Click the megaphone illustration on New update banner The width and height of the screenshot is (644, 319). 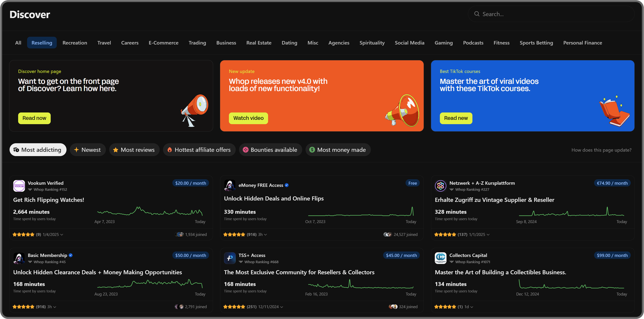pyautogui.click(x=402, y=111)
